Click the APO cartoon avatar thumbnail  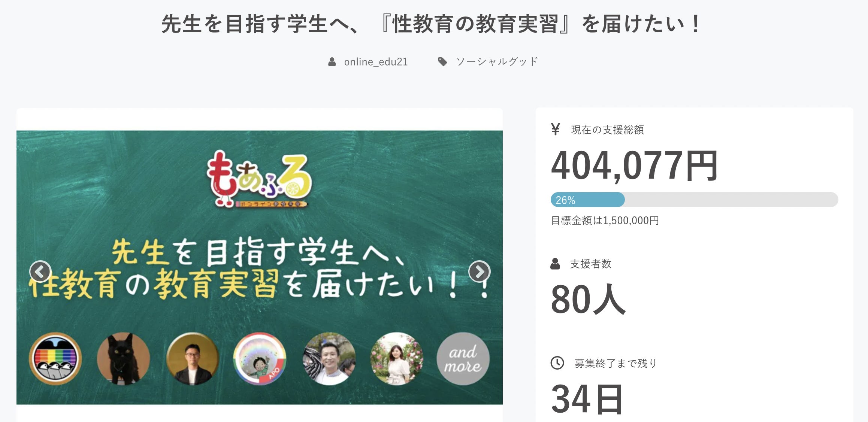pos(259,358)
